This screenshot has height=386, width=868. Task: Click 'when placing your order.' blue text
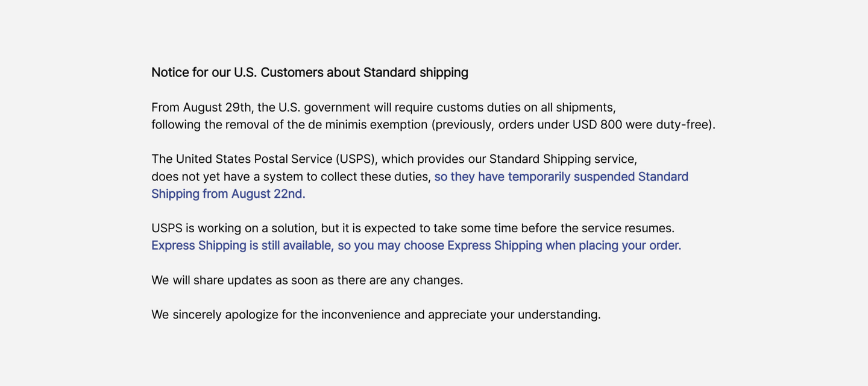click(x=614, y=245)
